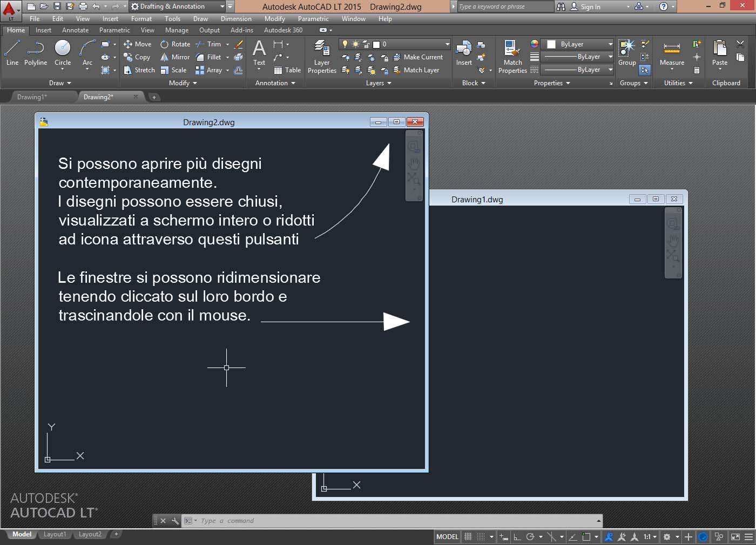Expand the Utilities panel

[678, 83]
